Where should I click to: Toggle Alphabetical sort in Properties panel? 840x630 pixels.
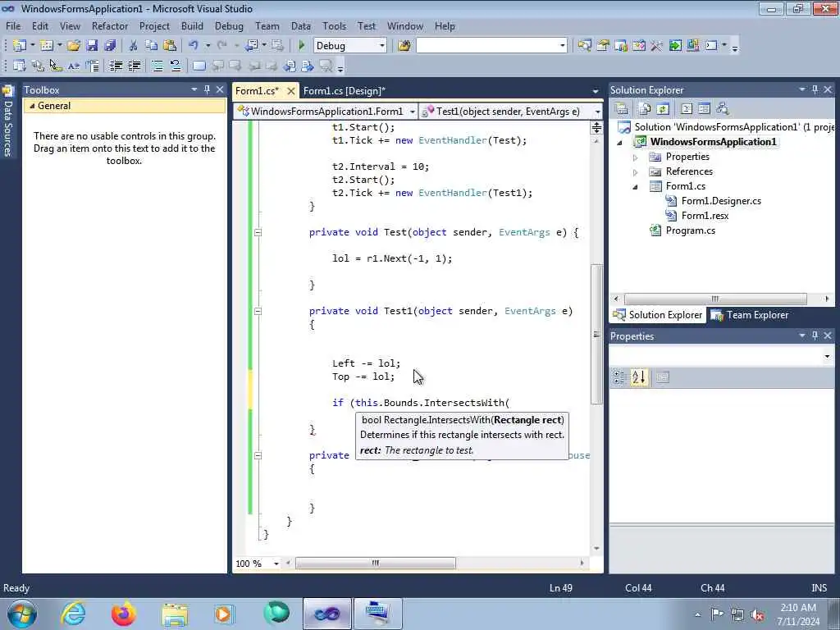(x=638, y=377)
